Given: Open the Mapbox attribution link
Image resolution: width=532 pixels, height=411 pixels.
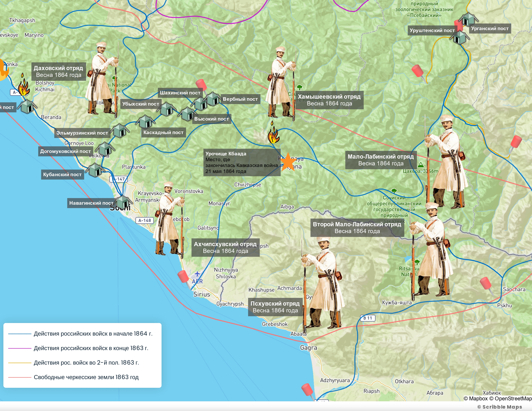Looking at the screenshot, I should click(476, 399).
